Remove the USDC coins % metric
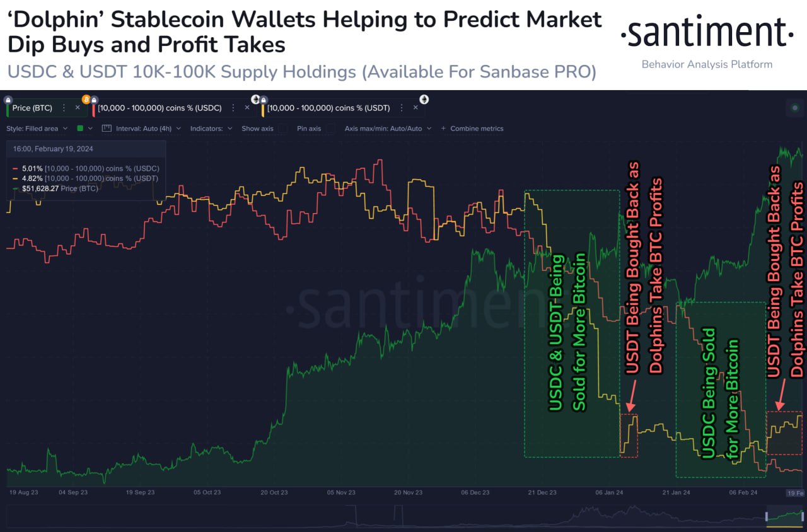This screenshot has width=807, height=532. click(x=247, y=108)
